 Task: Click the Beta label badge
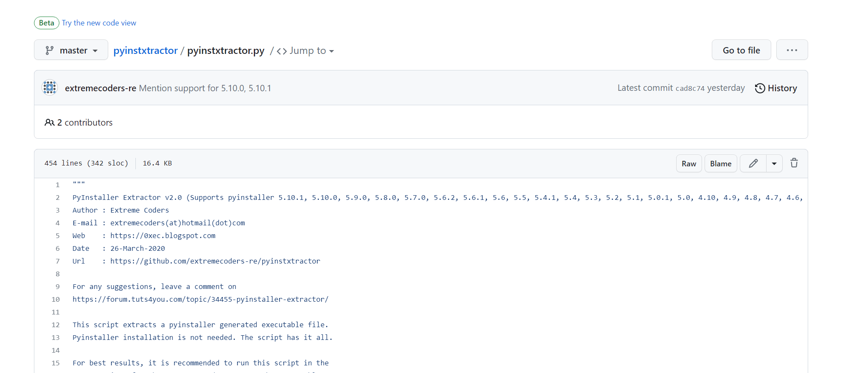tap(46, 23)
